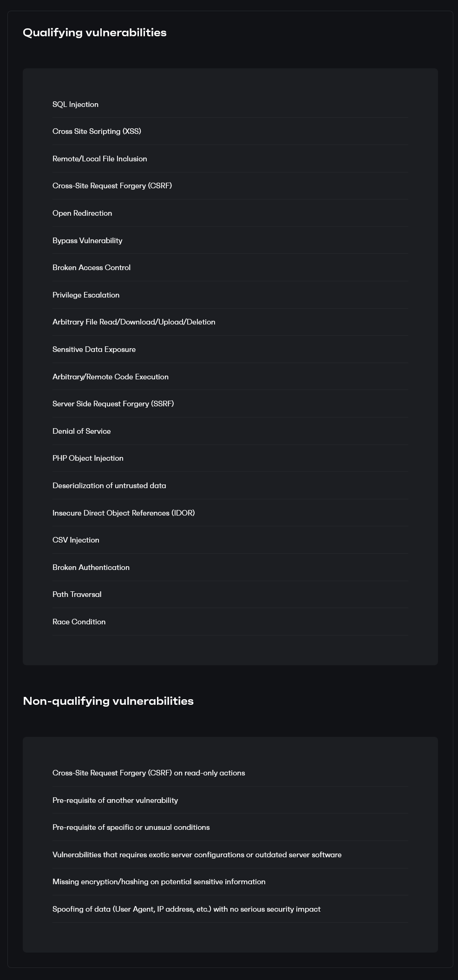This screenshot has width=458, height=980.
Task: Click the SQL Injection list item
Action: [x=230, y=104]
